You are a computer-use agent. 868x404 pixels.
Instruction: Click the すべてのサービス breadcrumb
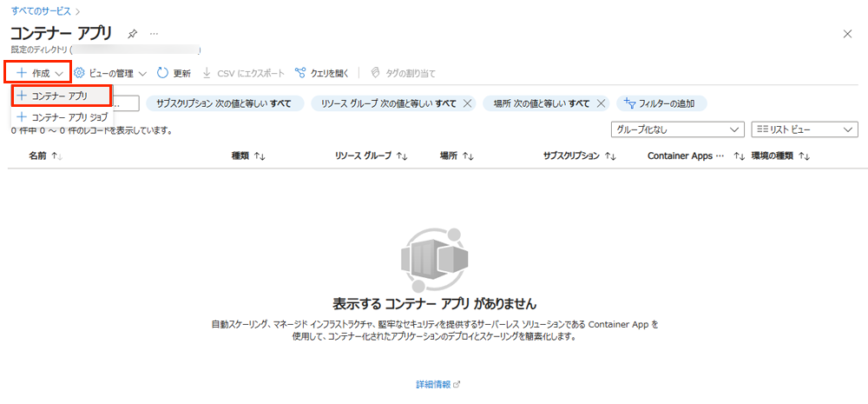pos(41,10)
